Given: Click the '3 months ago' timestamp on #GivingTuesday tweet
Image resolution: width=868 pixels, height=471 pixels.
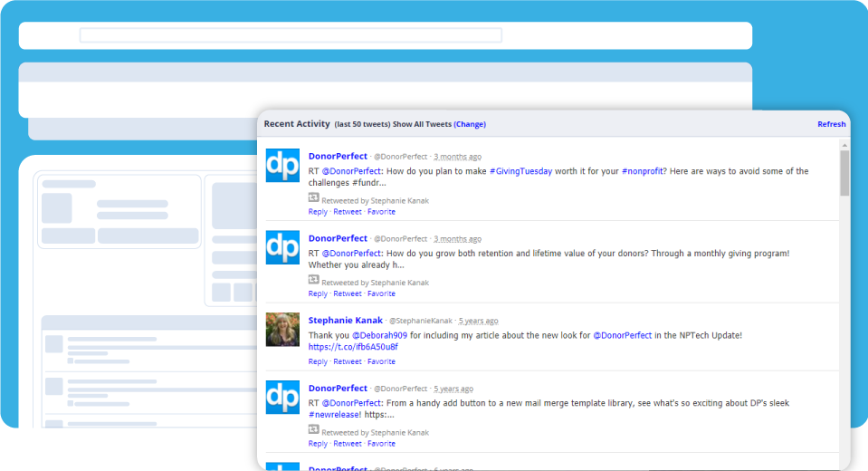Looking at the screenshot, I should point(457,157).
